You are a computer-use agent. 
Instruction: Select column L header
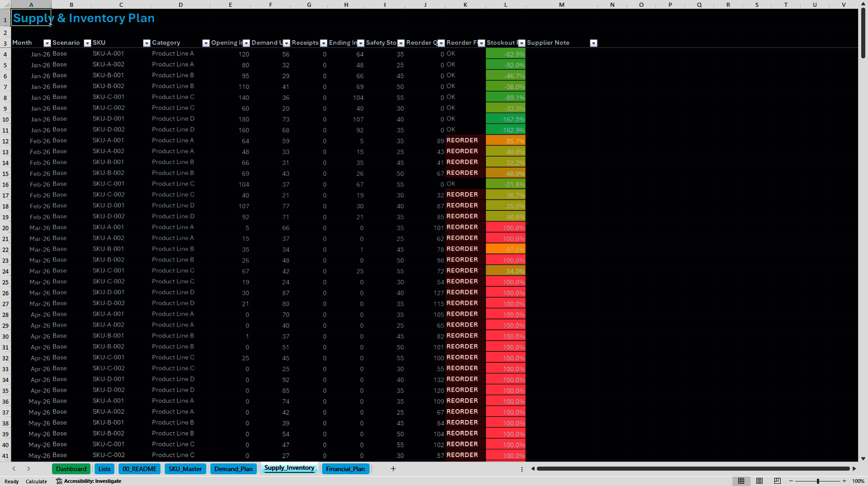[x=505, y=5]
